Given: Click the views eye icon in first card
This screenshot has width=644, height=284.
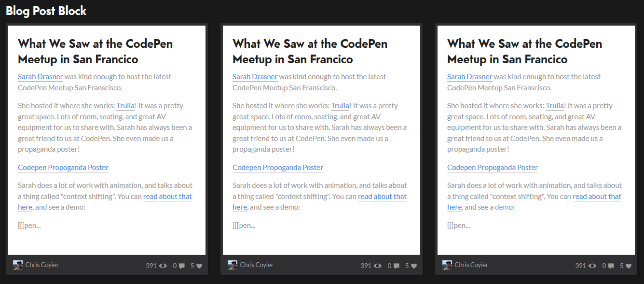Looking at the screenshot, I should [163, 266].
